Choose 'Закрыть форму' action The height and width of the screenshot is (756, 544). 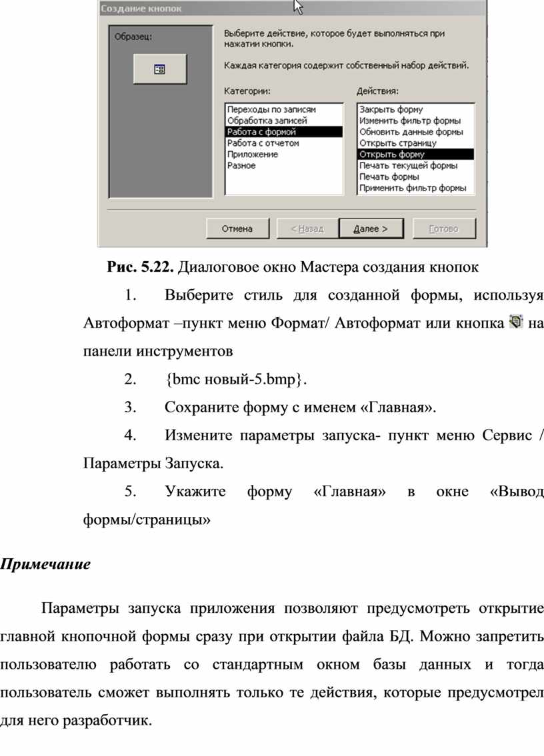point(391,109)
